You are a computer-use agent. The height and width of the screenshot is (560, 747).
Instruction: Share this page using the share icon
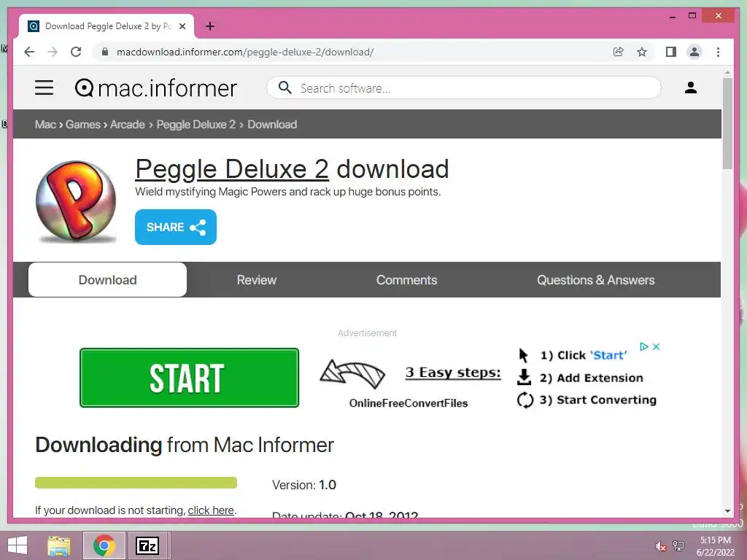click(x=619, y=52)
